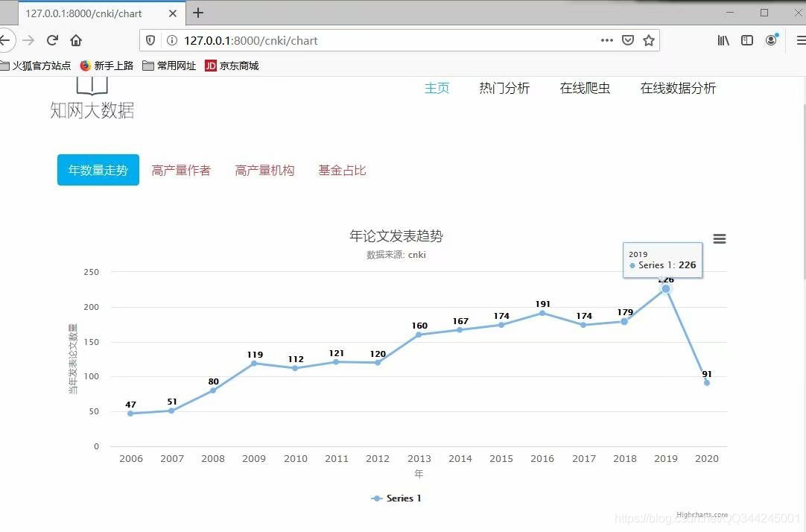This screenshot has height=532, width=806.
Task: Open page actions three-dot menu
Action: click(x=607, y=40)
